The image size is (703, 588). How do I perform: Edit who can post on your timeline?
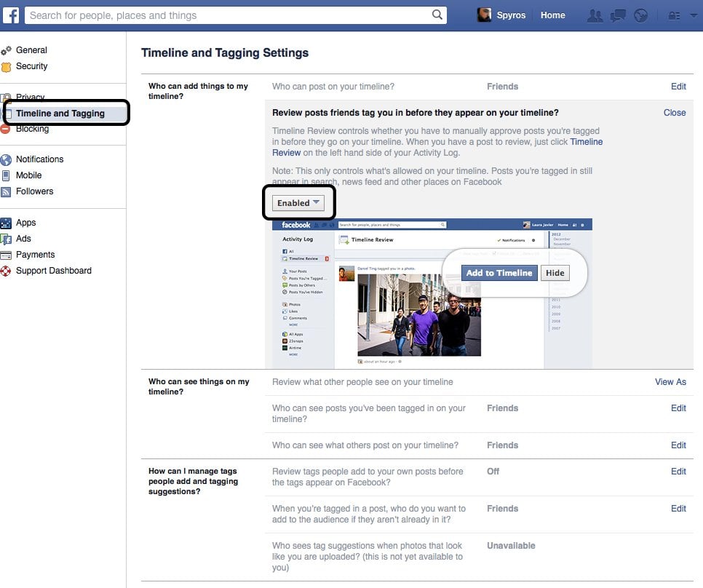[x=678, y=87]
